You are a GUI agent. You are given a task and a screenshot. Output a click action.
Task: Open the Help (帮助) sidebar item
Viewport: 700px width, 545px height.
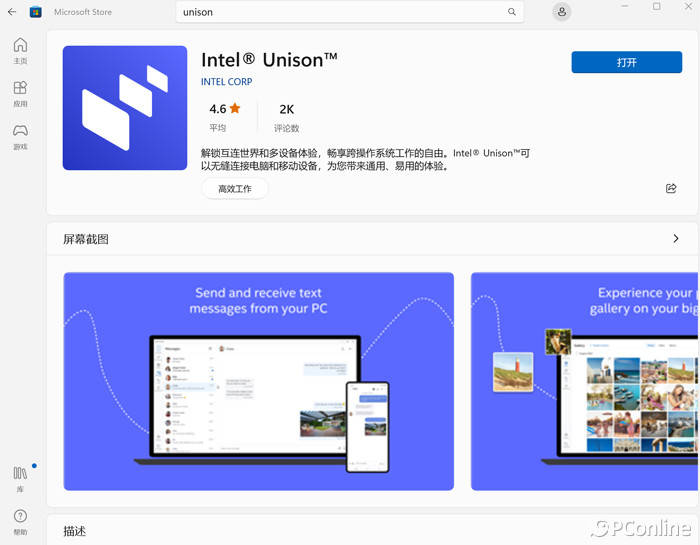[21, 521]
